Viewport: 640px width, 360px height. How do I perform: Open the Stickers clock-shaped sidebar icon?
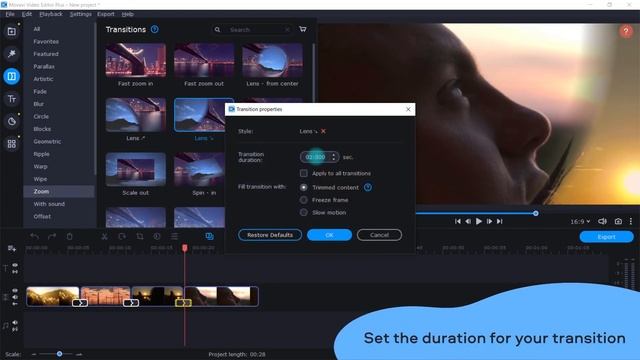pyautogui.click(x=11, y=121)
